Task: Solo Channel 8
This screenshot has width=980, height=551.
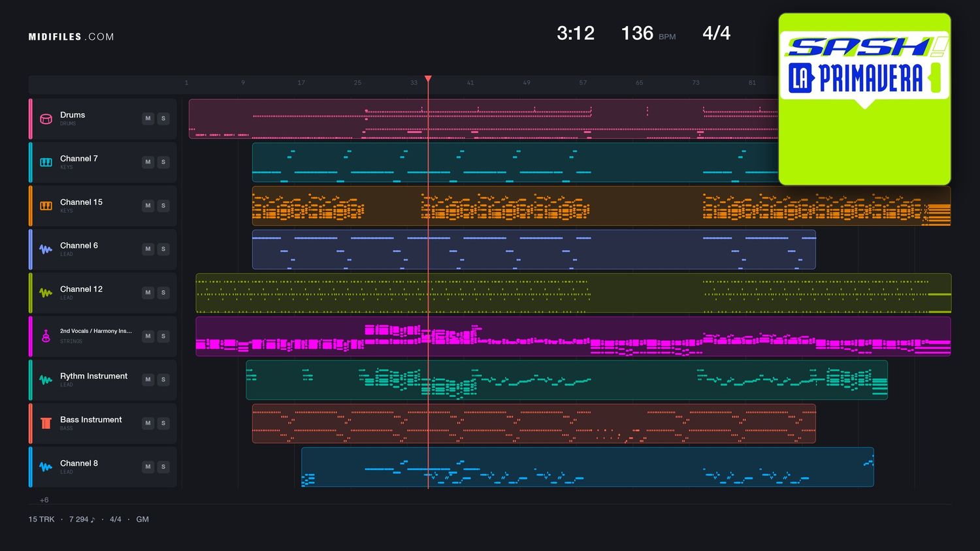Action: (163, 467)
